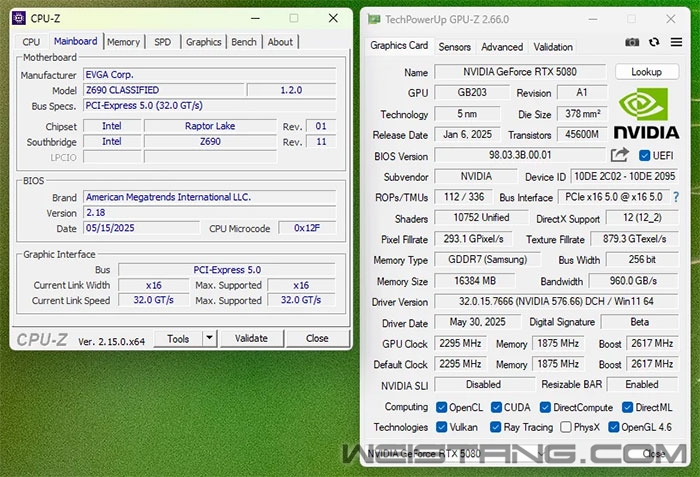Open the Tools dropdown arrow in CPU-Z

209,338
